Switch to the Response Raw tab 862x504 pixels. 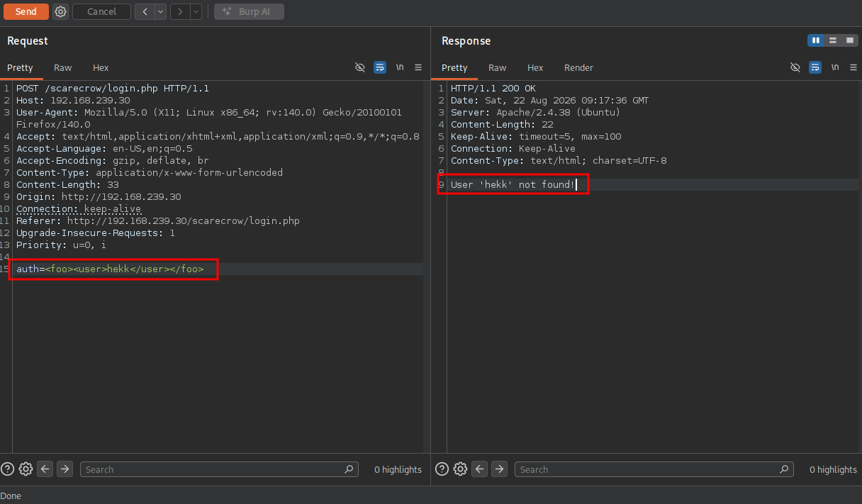[x=498, y=68]
